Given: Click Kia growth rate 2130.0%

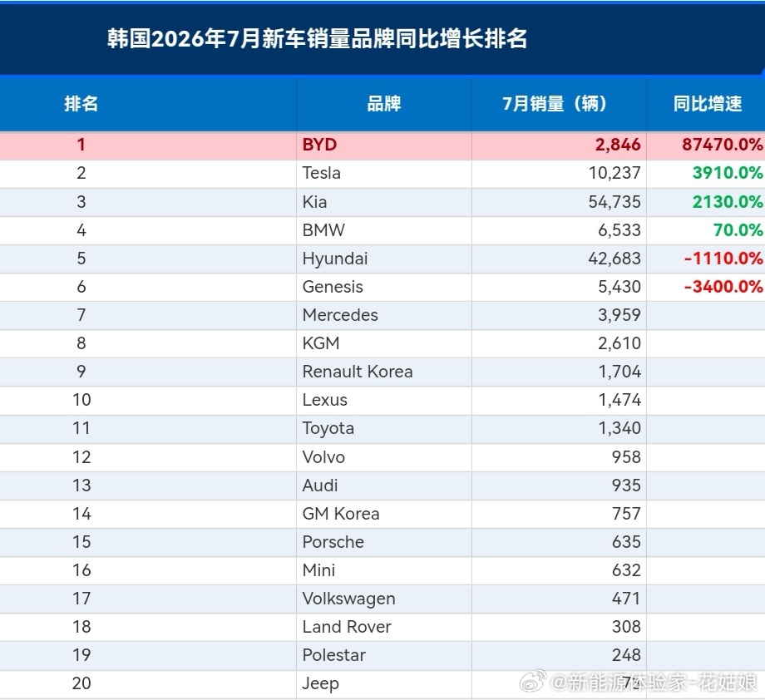Looking at the screenshot, I should (728, 201).
